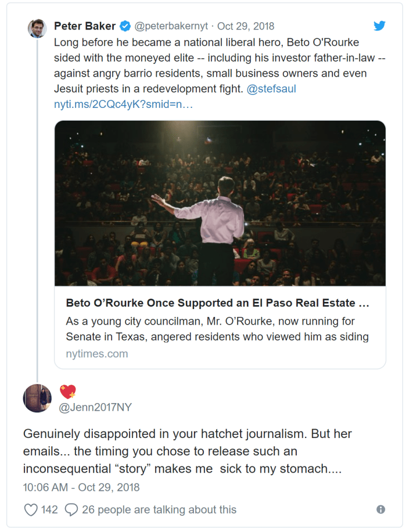Click the Beto O'Rourke article headline

click(x=217, y=304)
